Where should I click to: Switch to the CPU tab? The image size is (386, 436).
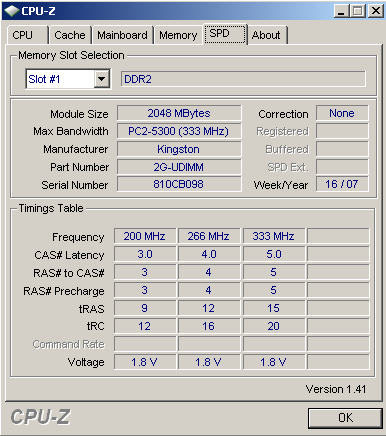pyautogui.click(x=27, y=35)
